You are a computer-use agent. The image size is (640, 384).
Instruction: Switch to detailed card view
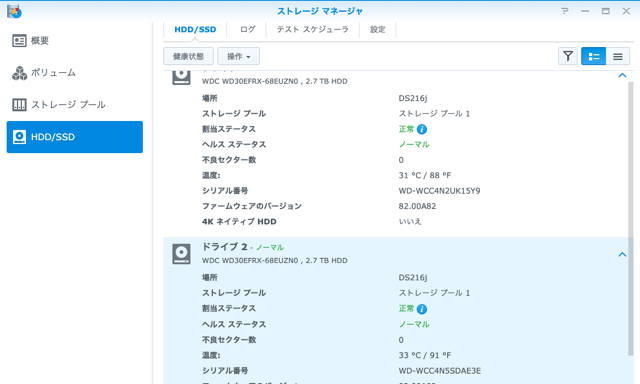(593, 56)
